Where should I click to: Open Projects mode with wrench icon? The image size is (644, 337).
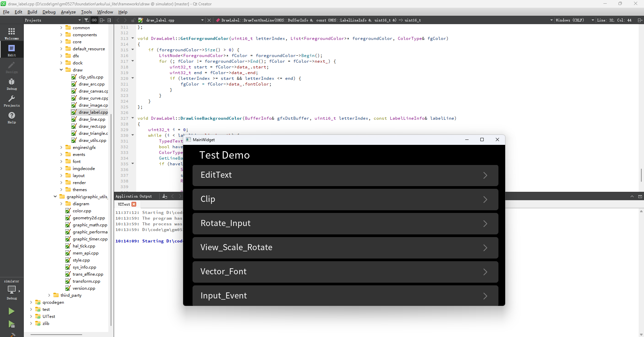coord(12,101)
